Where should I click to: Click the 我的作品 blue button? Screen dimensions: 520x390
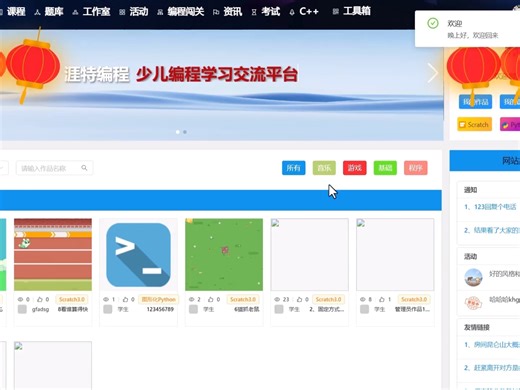coord(475,102)
